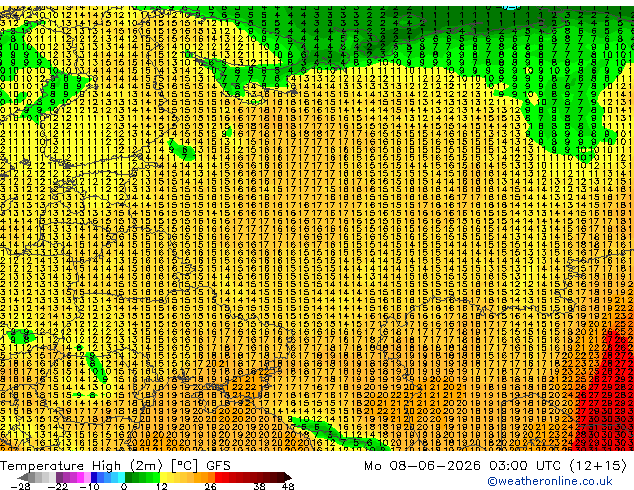Click the 'Mo 08-06-2026 03:00 UTC (12+15)' timestamp
634x490 pixels.
(495, 466)
